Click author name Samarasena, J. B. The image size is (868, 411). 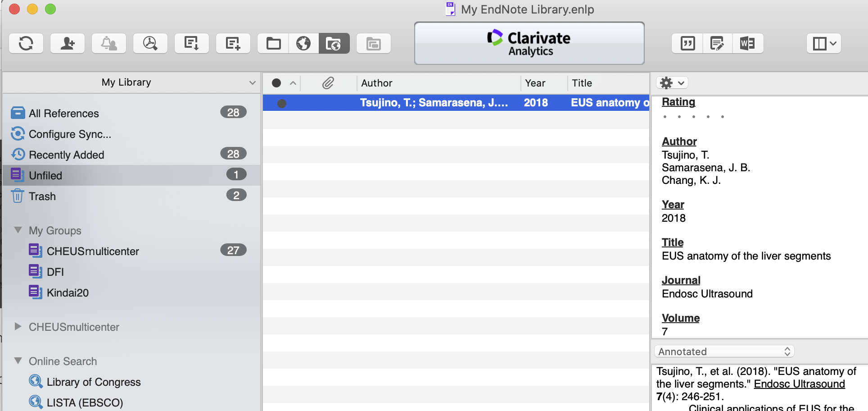tap(705, 168)
